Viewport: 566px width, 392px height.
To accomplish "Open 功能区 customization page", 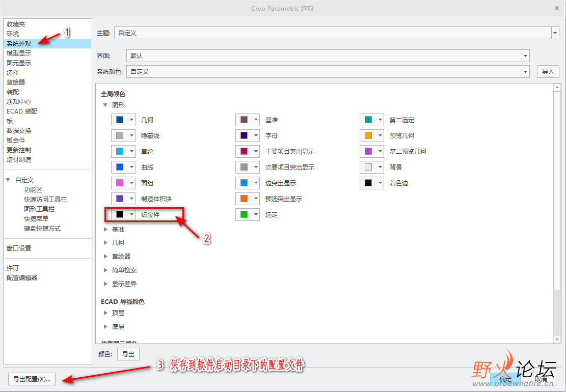I will (33, 190).
